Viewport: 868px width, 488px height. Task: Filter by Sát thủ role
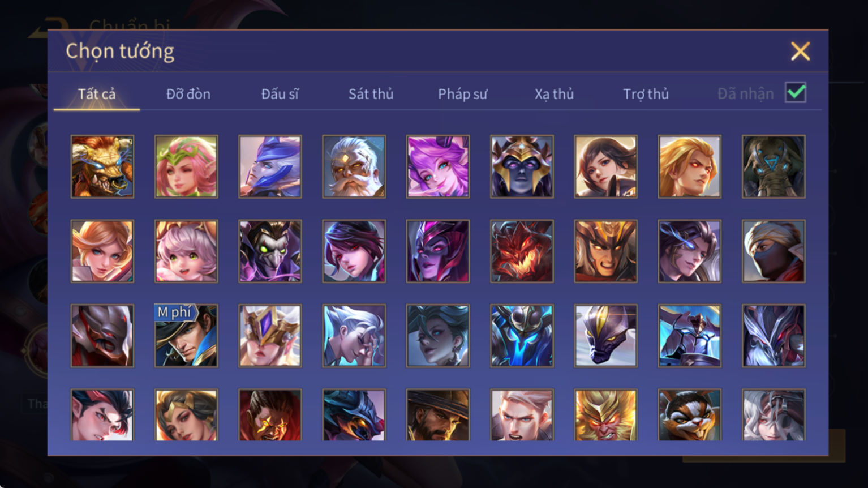[x=371, y=94]
